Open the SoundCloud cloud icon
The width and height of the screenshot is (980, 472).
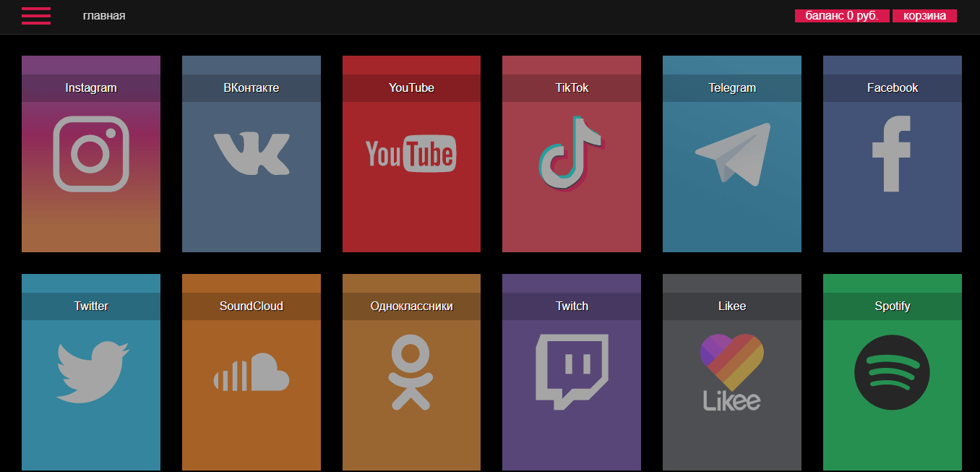pyautogui.click(x=252, y=372)
